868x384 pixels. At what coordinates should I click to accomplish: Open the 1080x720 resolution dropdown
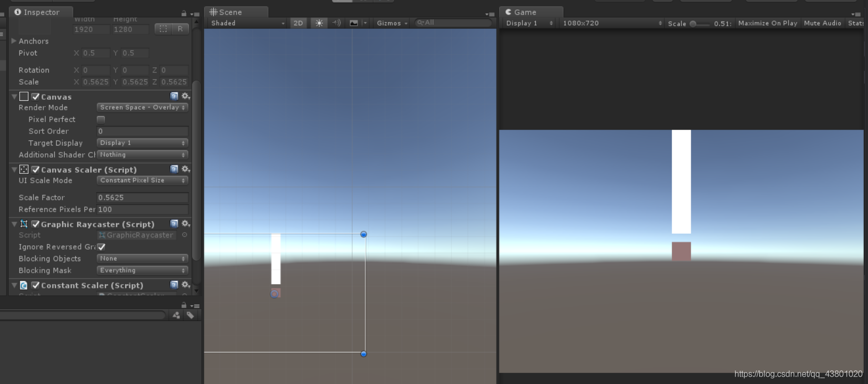click(612, 23)
